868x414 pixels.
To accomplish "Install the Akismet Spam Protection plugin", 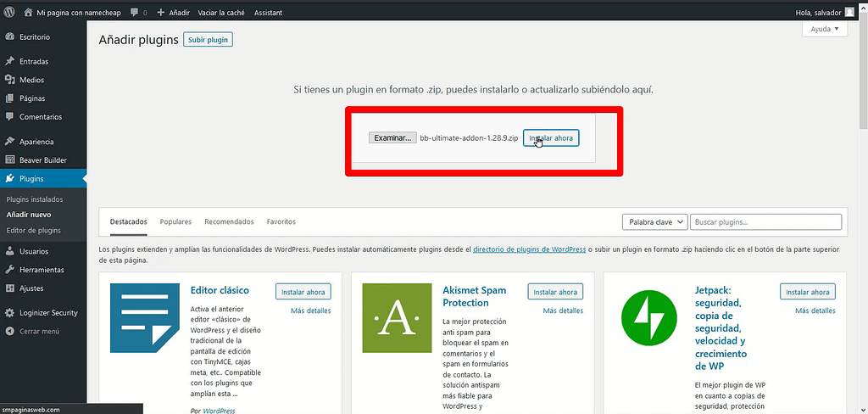I will [x=555, y=292].
